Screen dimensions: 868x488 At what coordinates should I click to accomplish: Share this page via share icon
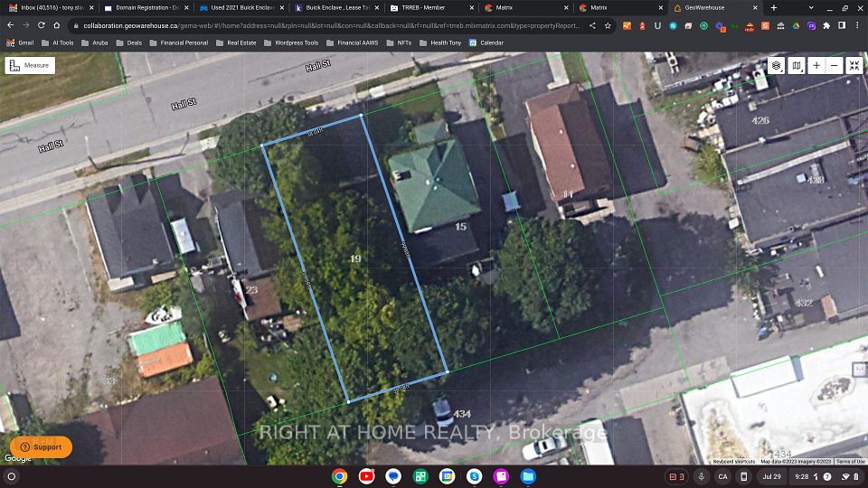592,25
